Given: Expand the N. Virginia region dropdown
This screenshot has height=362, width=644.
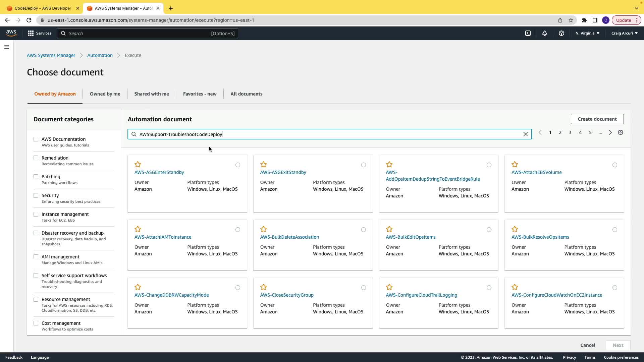Looking at the screenshot, I should point(587,33).
